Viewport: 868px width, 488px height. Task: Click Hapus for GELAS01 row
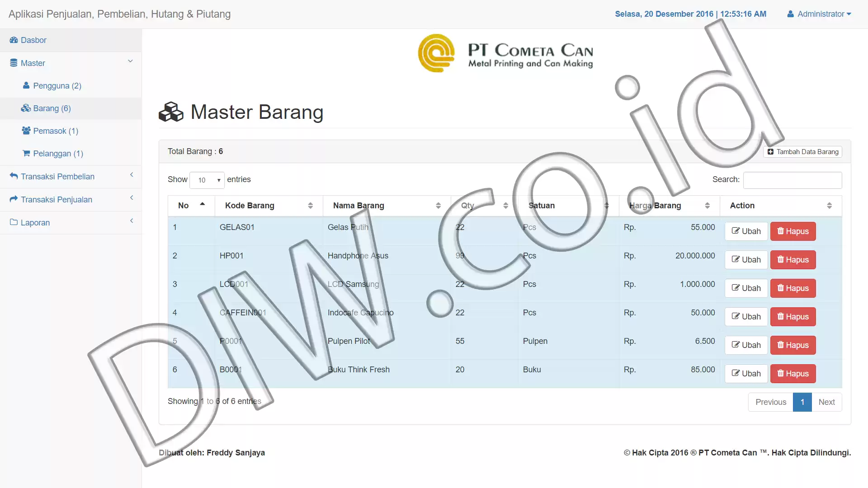pyautogui.click(x=793, y=231)
